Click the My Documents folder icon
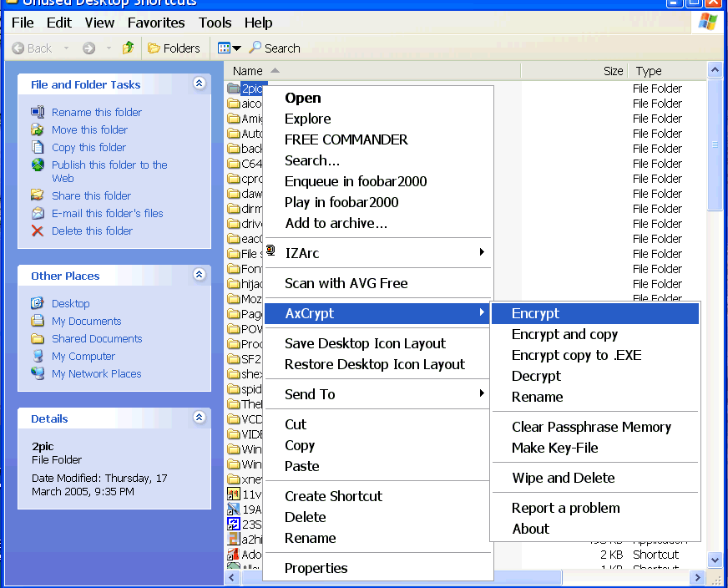The width and height of the screenshot is (728, 588). tap(38, 321)
